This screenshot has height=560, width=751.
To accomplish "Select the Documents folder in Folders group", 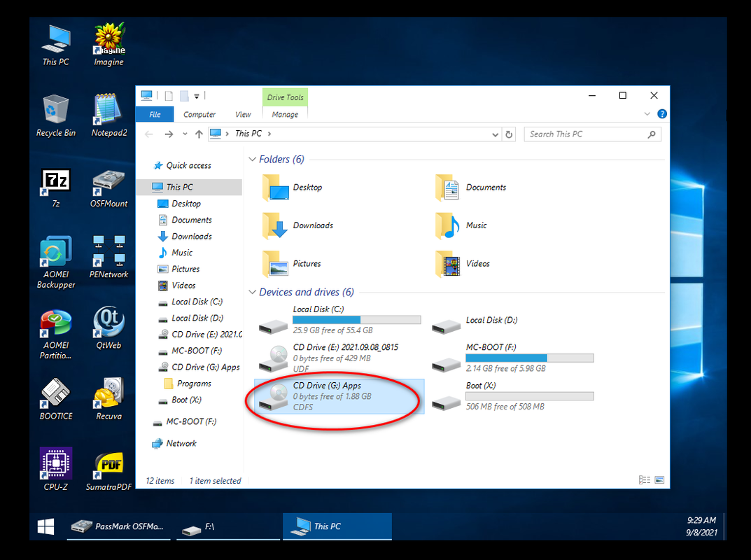I will [470, 188].
